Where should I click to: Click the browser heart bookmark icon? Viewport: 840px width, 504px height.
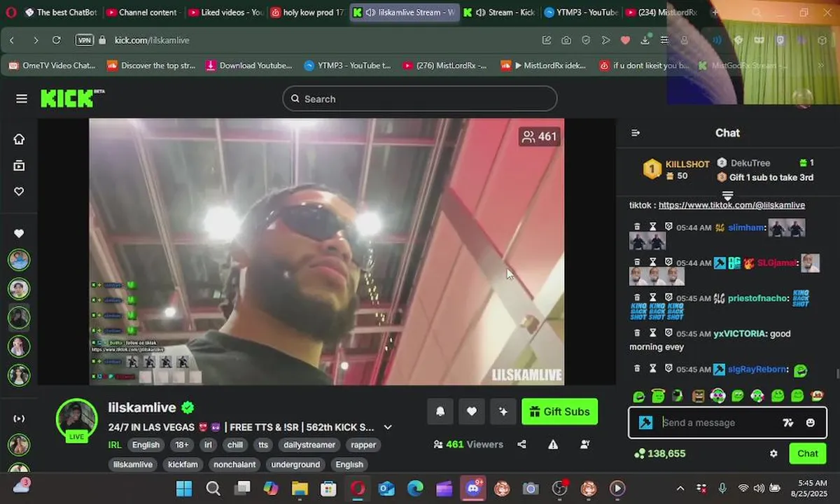(625, 40)
